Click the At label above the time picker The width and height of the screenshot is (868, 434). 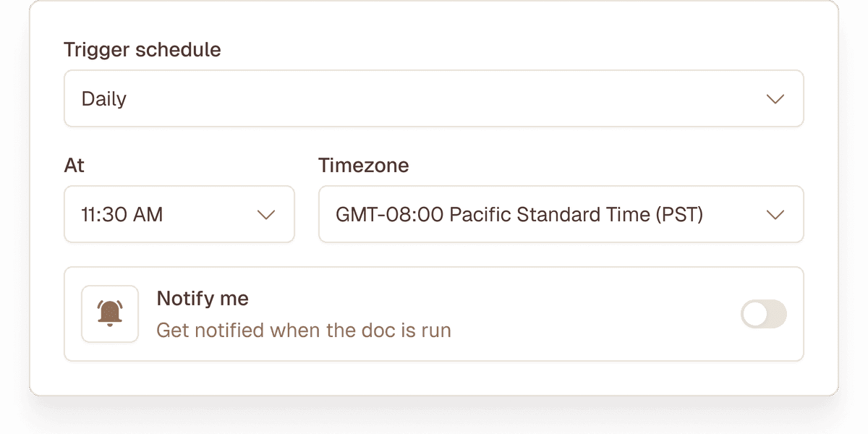(74, 165)
